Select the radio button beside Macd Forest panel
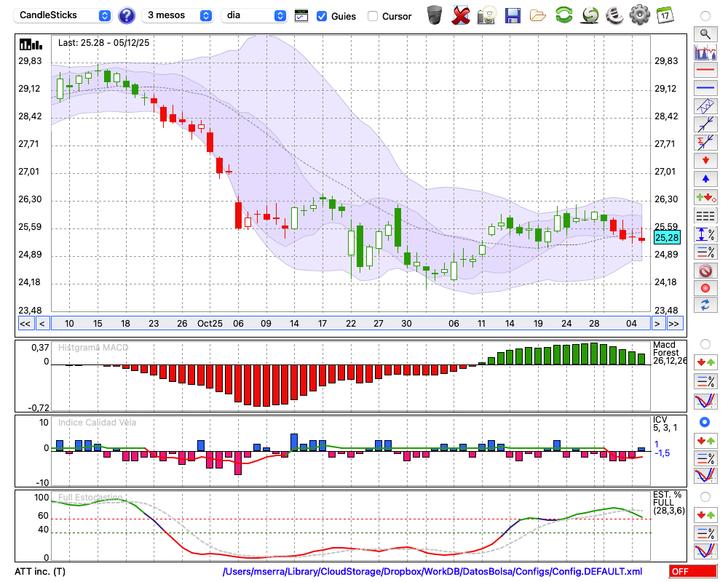728x582 pixels. coord(705,343)
